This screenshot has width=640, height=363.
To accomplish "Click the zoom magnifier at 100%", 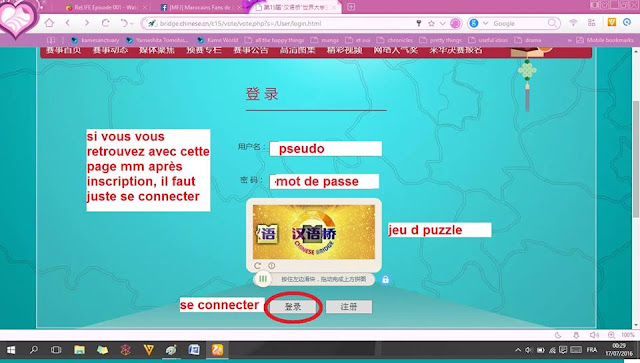I will pos(611,335).
